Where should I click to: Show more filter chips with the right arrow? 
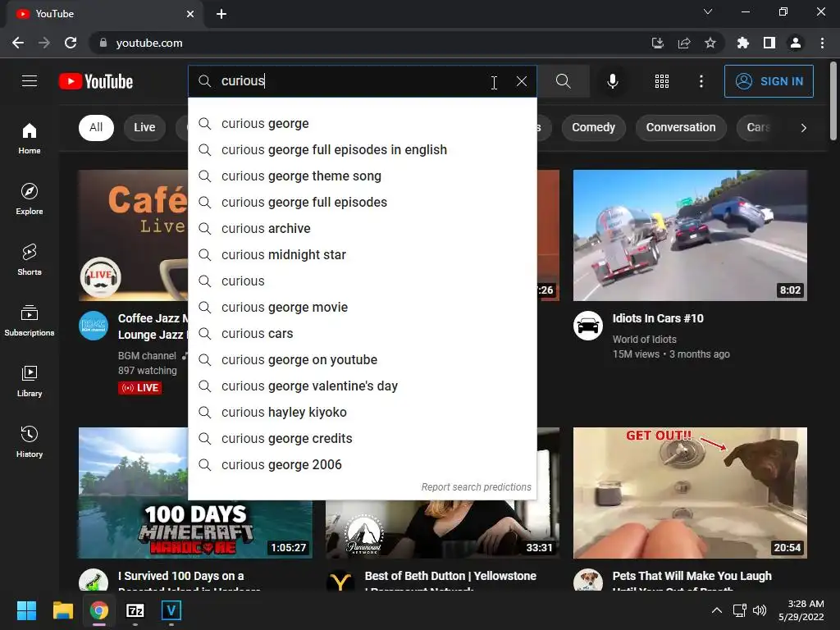(804, 127)
